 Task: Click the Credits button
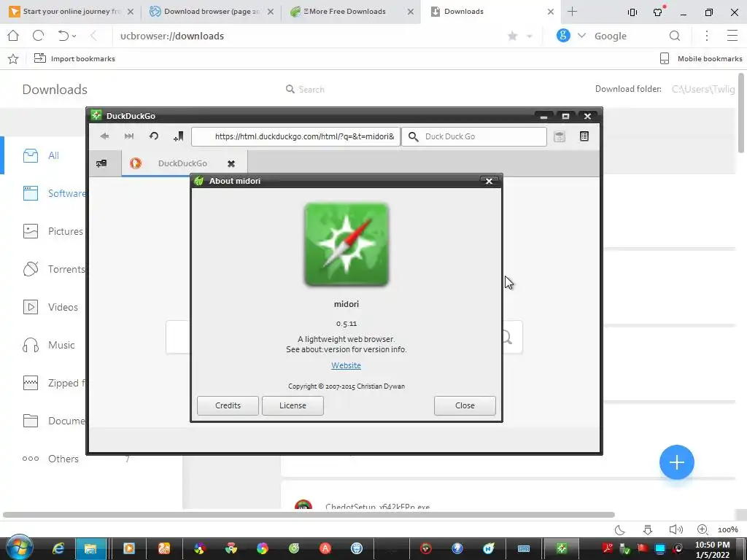coord(228,405)
